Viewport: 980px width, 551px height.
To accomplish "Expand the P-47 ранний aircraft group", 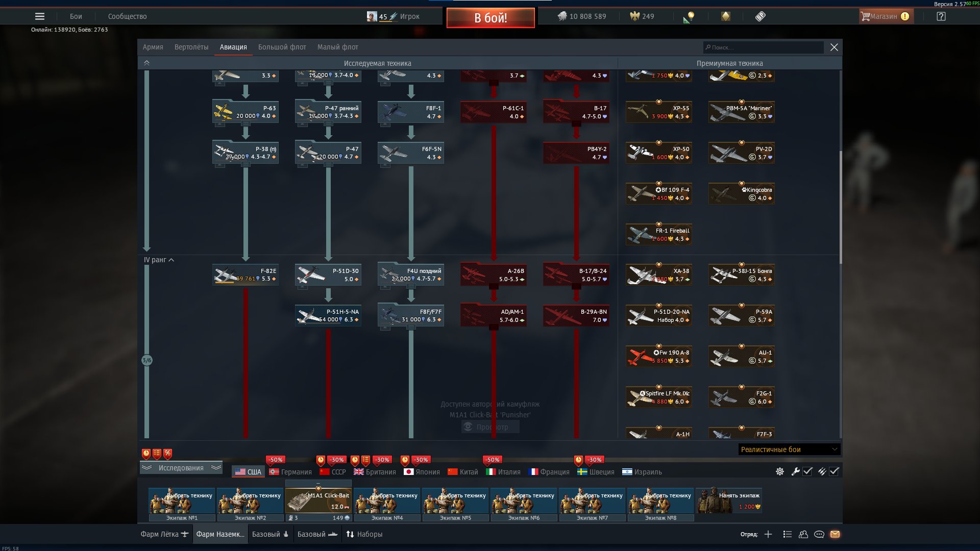I will click(x=328, y=124).
